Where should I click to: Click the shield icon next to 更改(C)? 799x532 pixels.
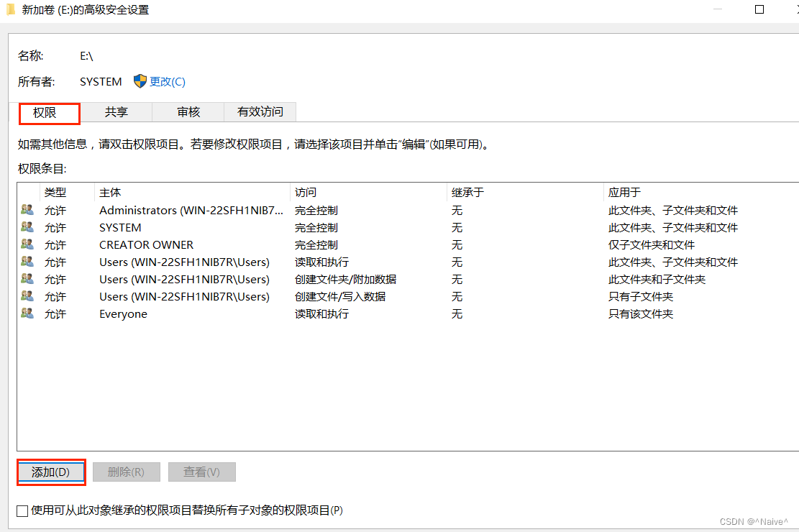point(140,81)
